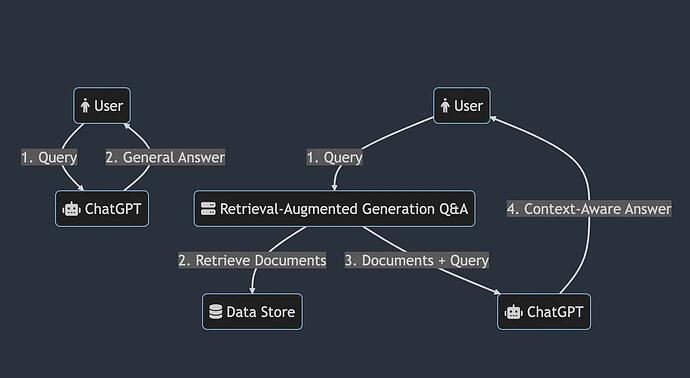Select the right User node box

pos(462,106)
